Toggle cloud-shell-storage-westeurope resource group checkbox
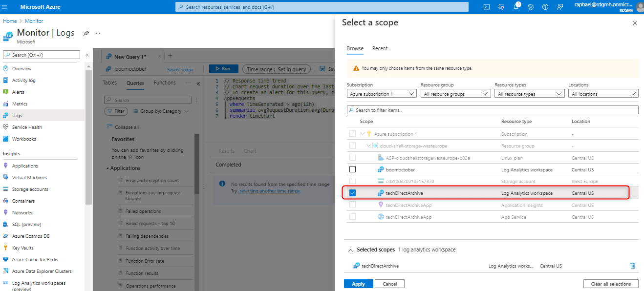 tap(352, 145)
